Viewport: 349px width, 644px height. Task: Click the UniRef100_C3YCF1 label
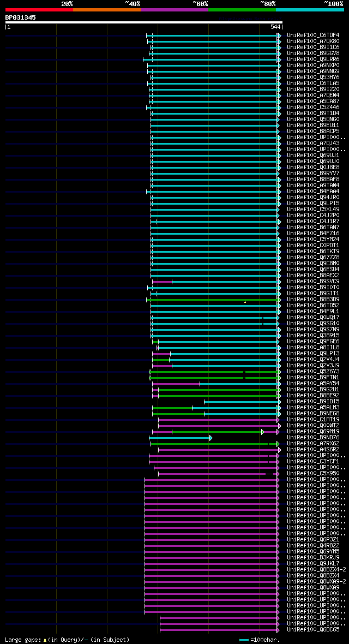click(313, 462)
